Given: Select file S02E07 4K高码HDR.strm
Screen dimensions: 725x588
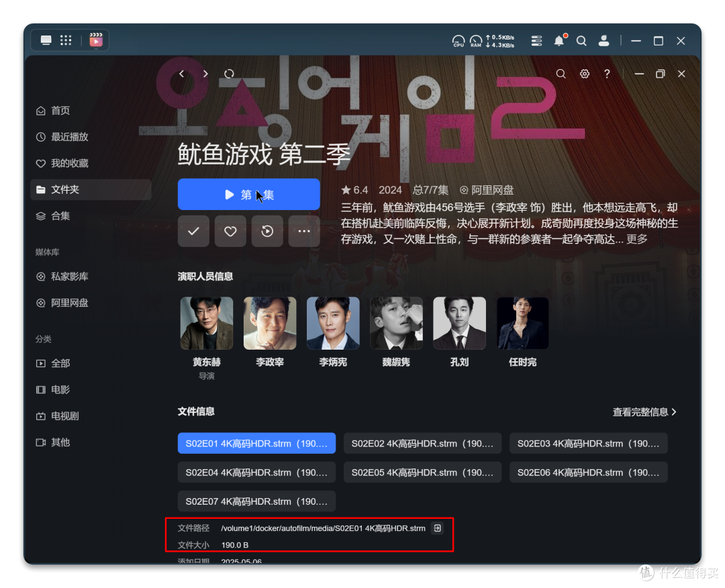Looking at the screenshot, I should pos(256,501).
